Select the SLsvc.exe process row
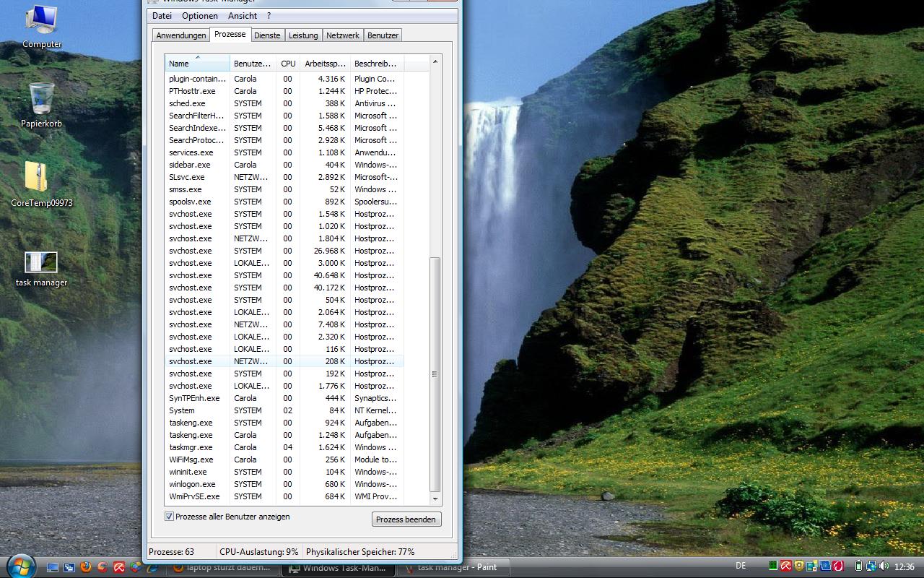This screenshot has height=578, width=924. click(284, 177)
